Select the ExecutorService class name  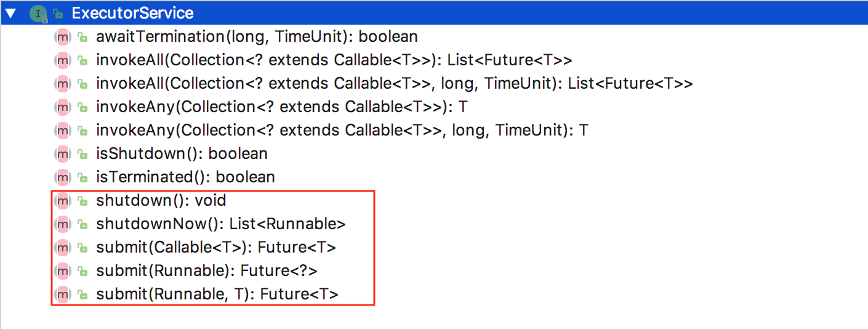132,13
